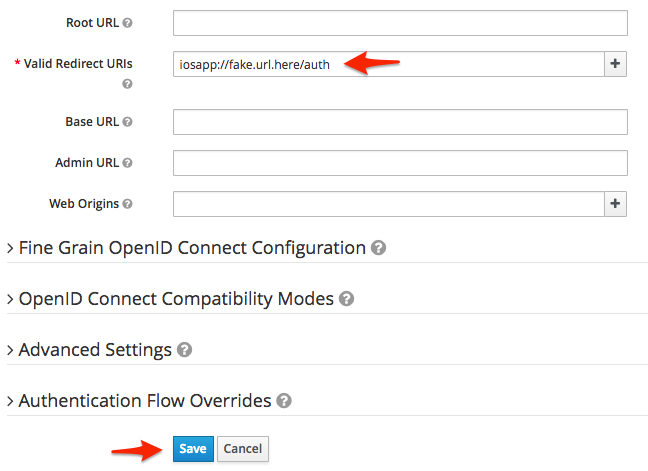Screen dimensions: 648x471
Task: Click the Web Origins help icon
Action: (128, 204)
